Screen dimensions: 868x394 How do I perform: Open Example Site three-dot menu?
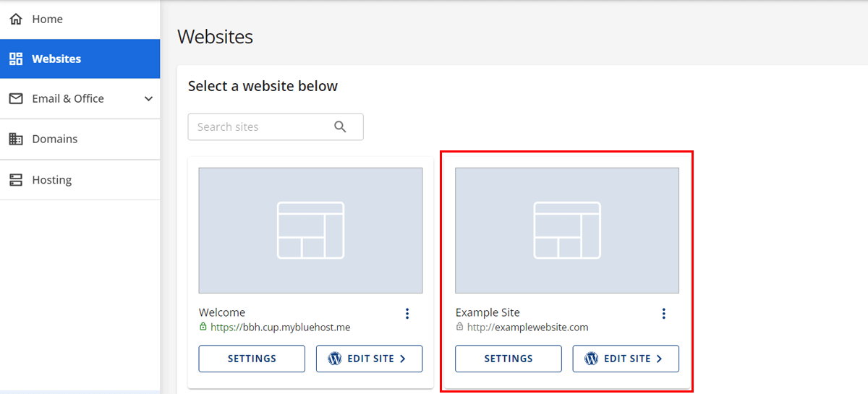[x=664, y=313]
